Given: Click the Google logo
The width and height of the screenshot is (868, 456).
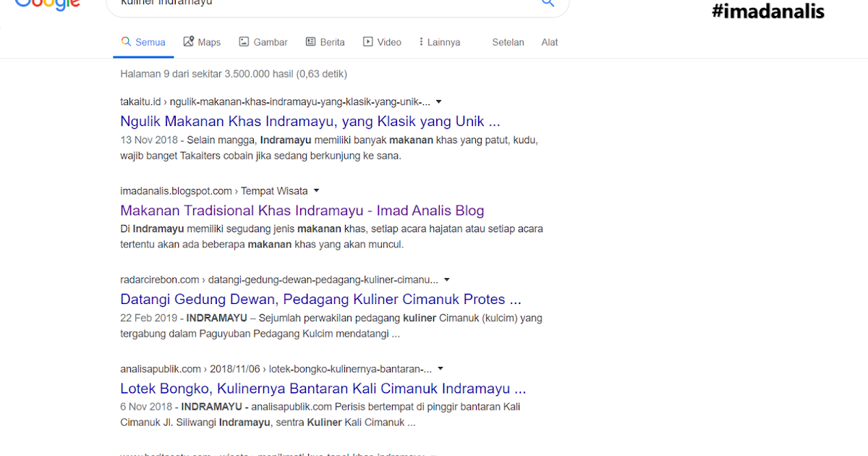Looking at the screenshot, I should (47, 4).
